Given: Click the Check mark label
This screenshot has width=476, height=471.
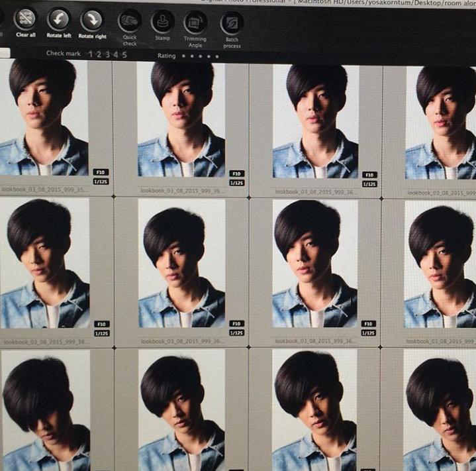Looking at the screenshot, I should pos(64,54).
